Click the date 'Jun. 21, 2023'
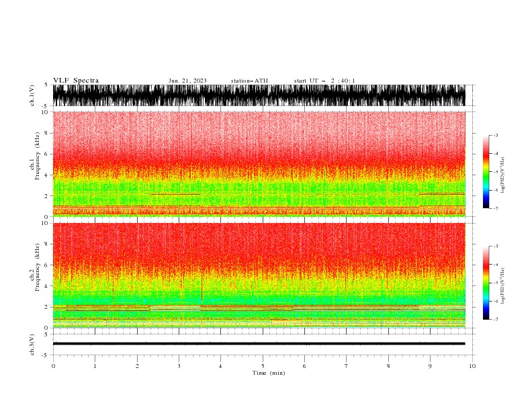Viewport: 532px width, 411px height. pyautogui.click(x=187, y=81)
